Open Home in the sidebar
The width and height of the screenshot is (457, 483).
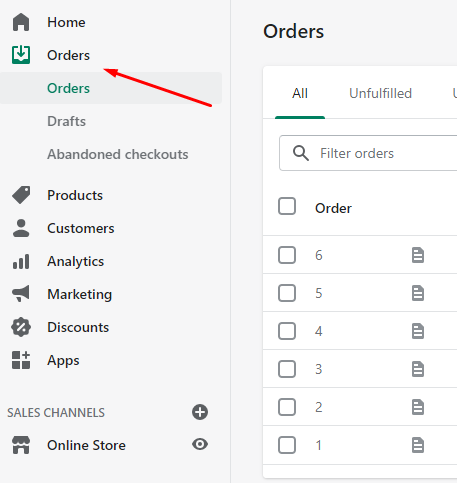pyautogui.click(x=66, y=22)
